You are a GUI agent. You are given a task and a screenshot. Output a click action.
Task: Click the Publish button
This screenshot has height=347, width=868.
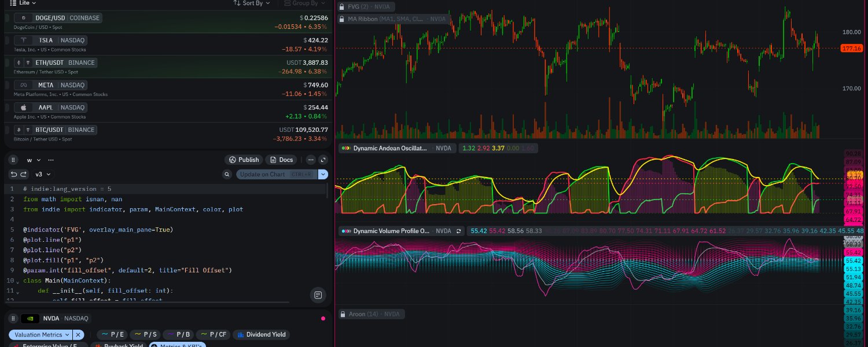244,160
